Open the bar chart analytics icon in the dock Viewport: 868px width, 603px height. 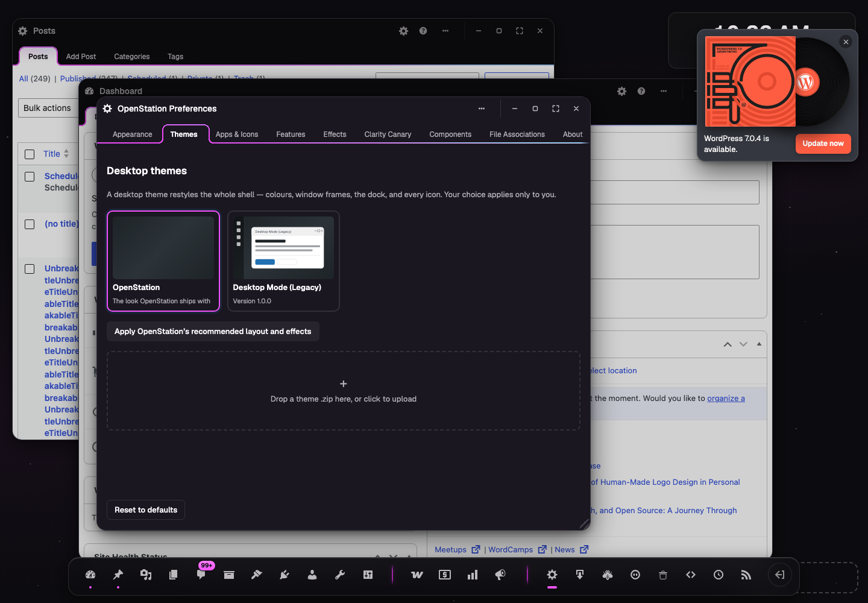click(x=473, y=575)
